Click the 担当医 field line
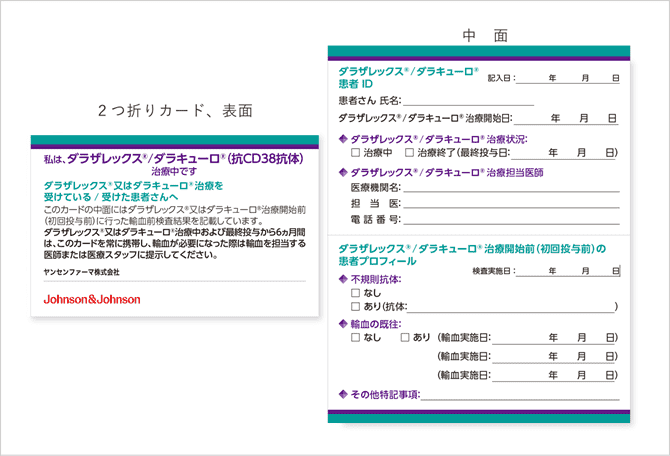Screen dimensions: 670x456 coord(511,203)
